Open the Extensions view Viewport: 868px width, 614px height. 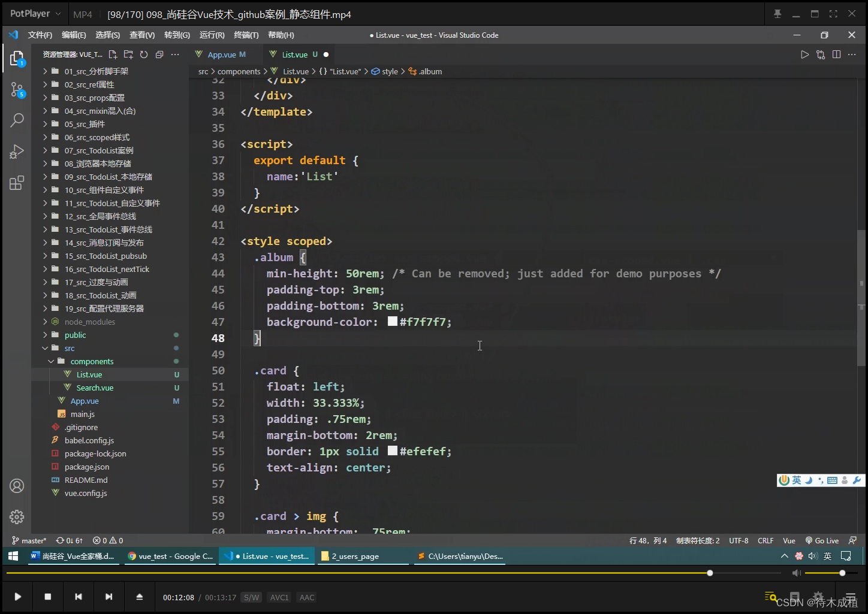17,183
